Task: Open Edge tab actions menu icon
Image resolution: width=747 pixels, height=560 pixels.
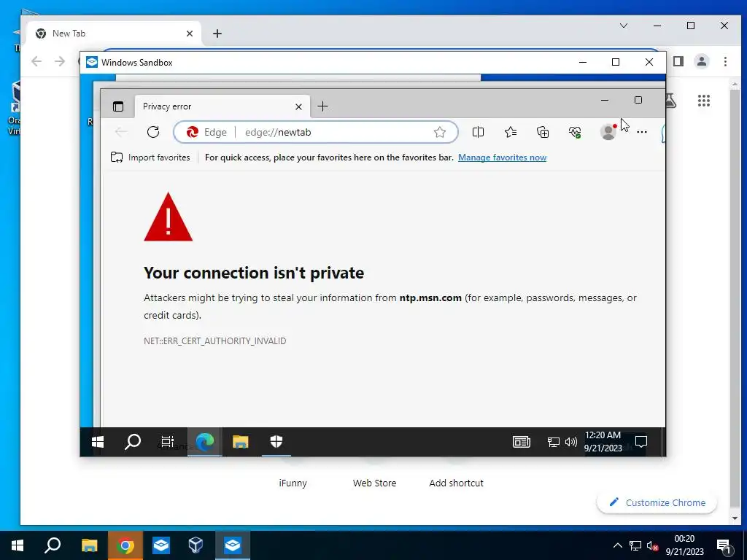Action: [x=118, y=106]
